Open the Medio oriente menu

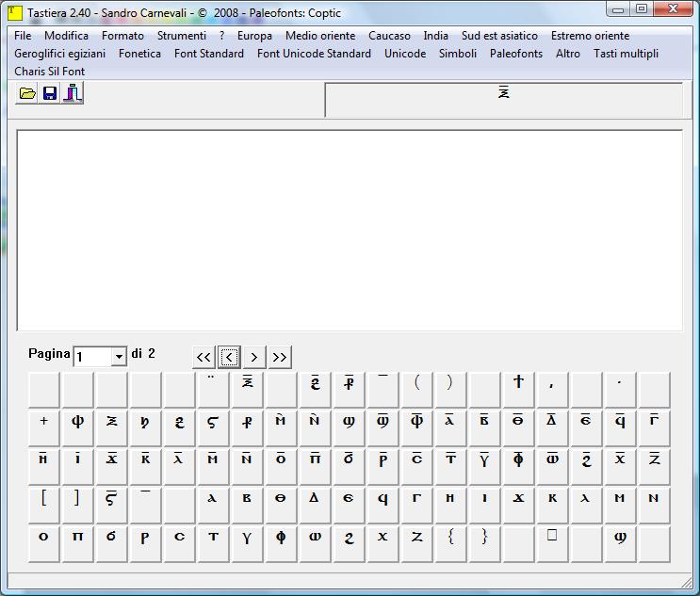click(320, 36)
